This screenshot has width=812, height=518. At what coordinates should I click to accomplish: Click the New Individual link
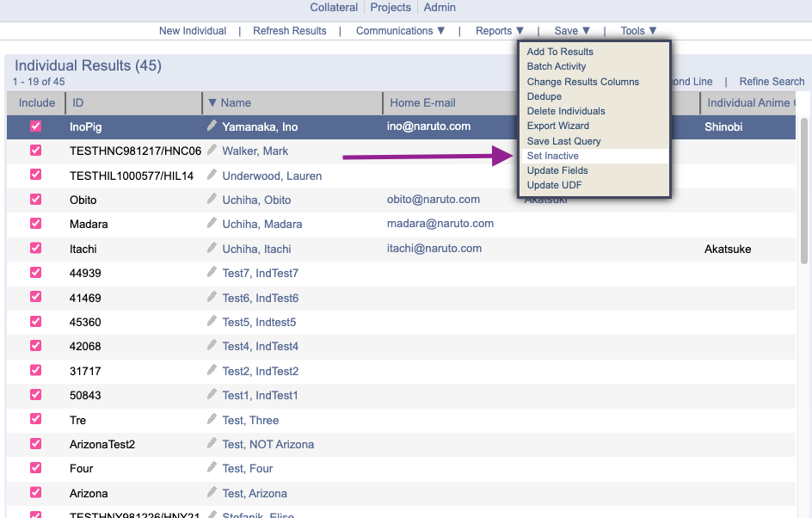click(x=193, y=31)
